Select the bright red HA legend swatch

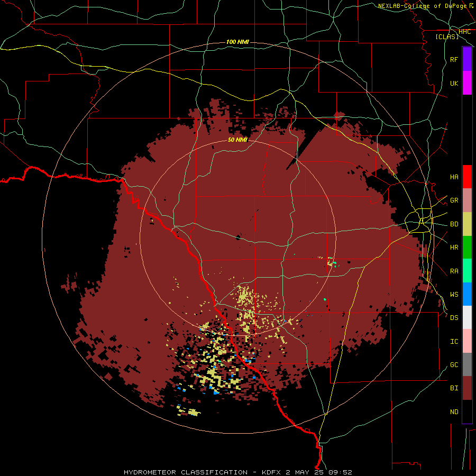click(467, 177)
